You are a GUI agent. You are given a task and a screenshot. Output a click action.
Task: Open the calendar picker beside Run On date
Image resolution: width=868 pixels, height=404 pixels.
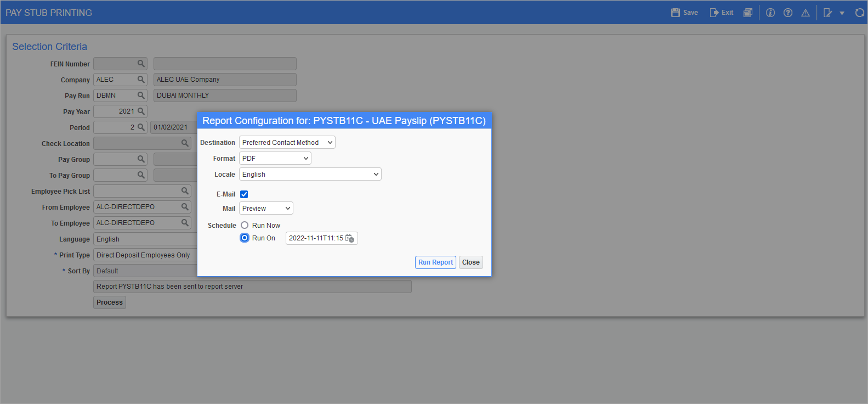(x=350, y=238)
